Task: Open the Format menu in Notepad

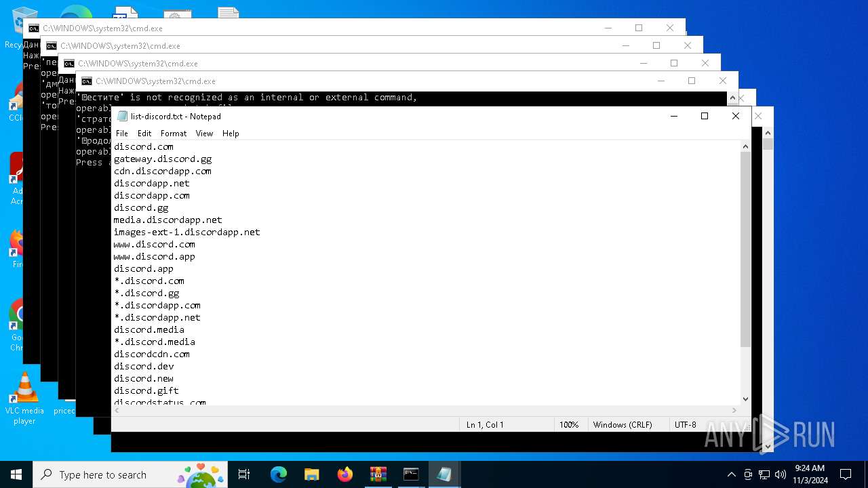Action: click(x=174, y=134)
